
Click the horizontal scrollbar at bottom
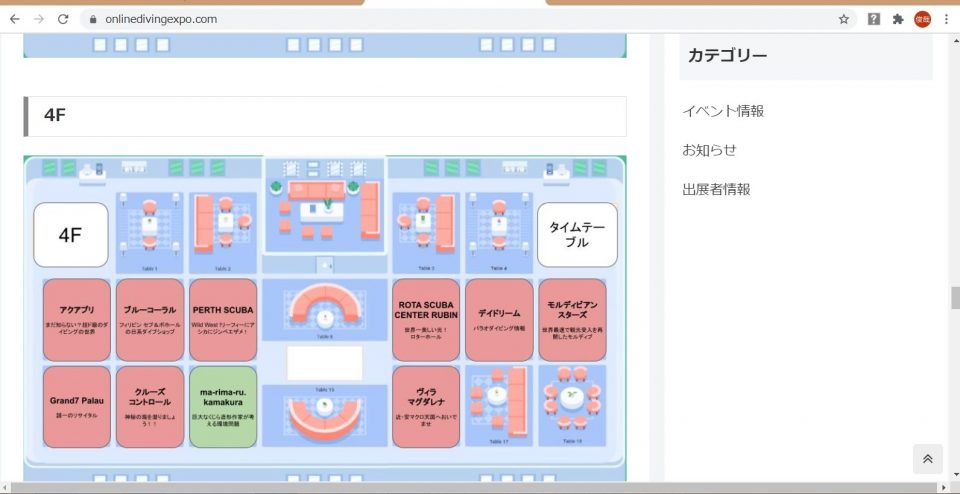(x=474, y=488)
